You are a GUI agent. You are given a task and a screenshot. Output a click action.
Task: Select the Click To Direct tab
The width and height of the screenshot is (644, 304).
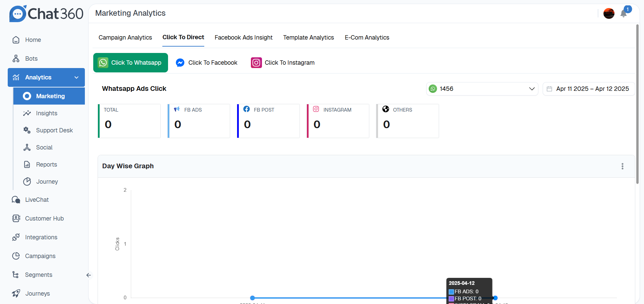click(x=183, y=37)
